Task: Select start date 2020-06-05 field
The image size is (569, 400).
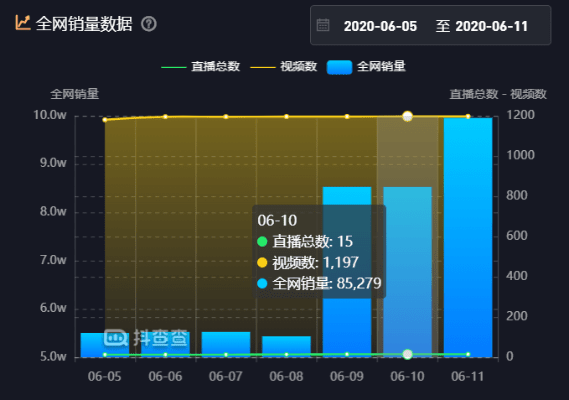Action: 380,26
